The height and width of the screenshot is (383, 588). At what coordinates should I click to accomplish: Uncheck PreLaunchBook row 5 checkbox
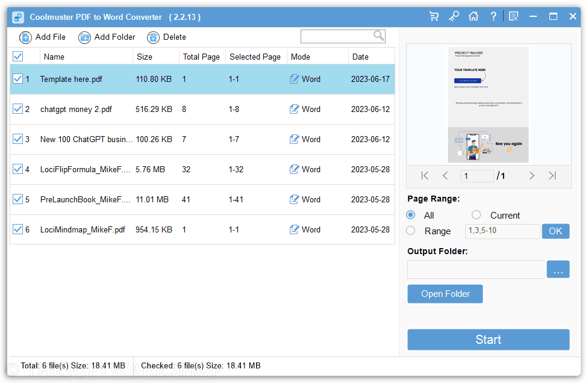[17, 199]
